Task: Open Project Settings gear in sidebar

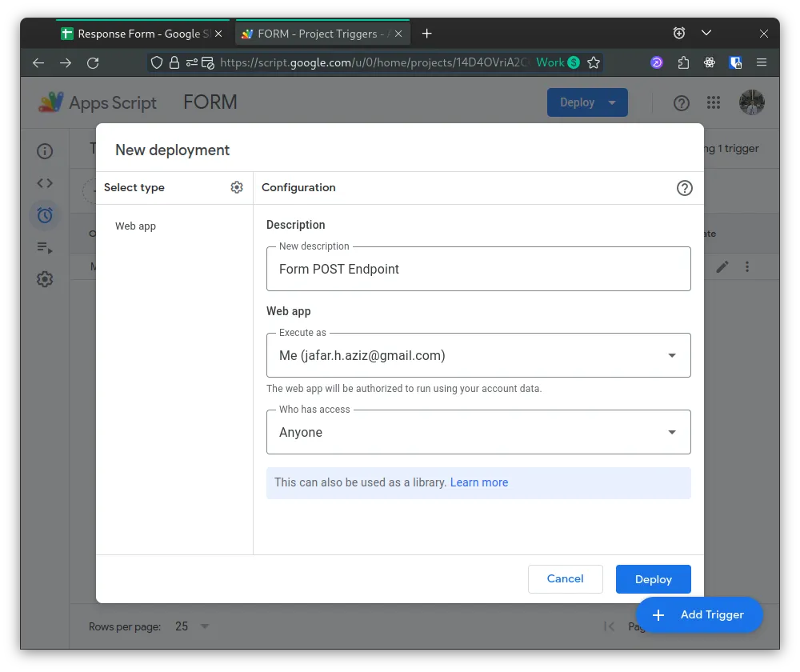Action: pos(45,278)
